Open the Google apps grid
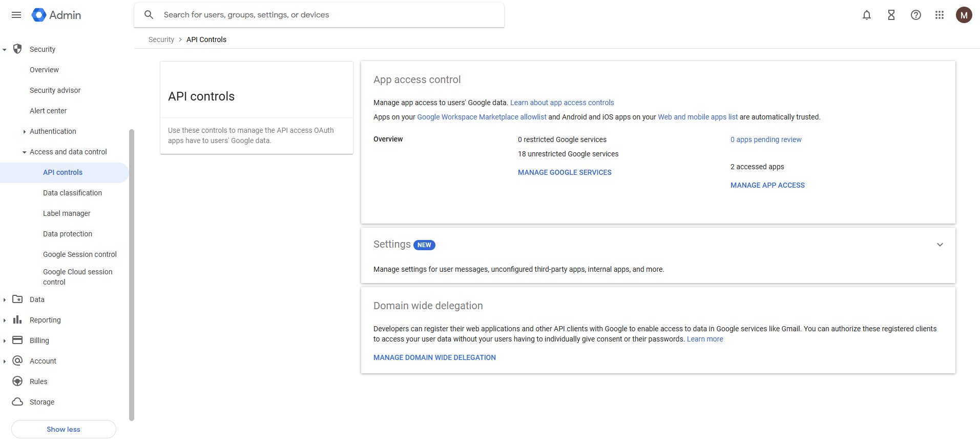 tap(940, 15)
